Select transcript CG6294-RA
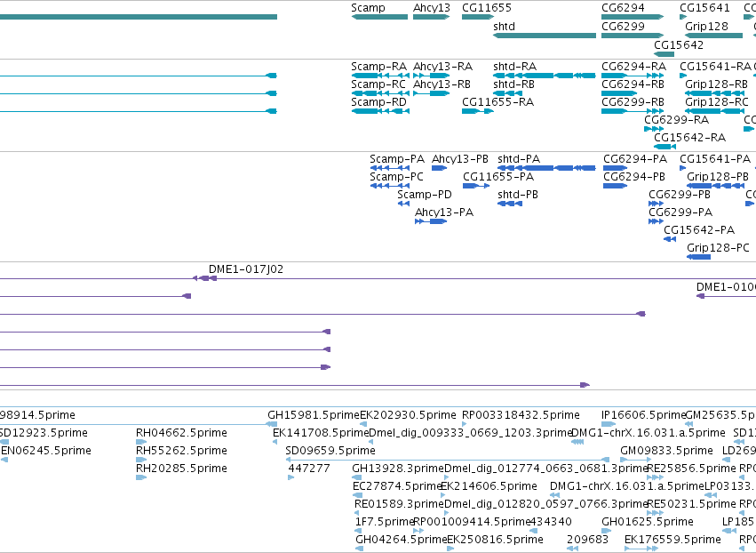 coord(633,76)
